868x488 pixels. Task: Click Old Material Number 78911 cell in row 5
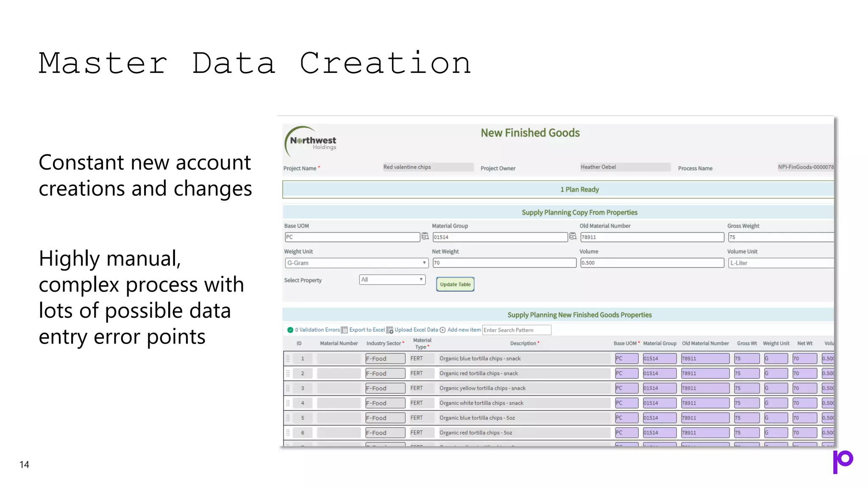tap(705, 418)
